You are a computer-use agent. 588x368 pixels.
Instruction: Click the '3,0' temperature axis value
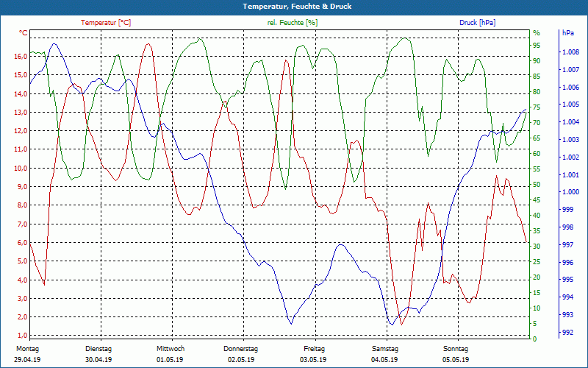[x=22, y=298]
